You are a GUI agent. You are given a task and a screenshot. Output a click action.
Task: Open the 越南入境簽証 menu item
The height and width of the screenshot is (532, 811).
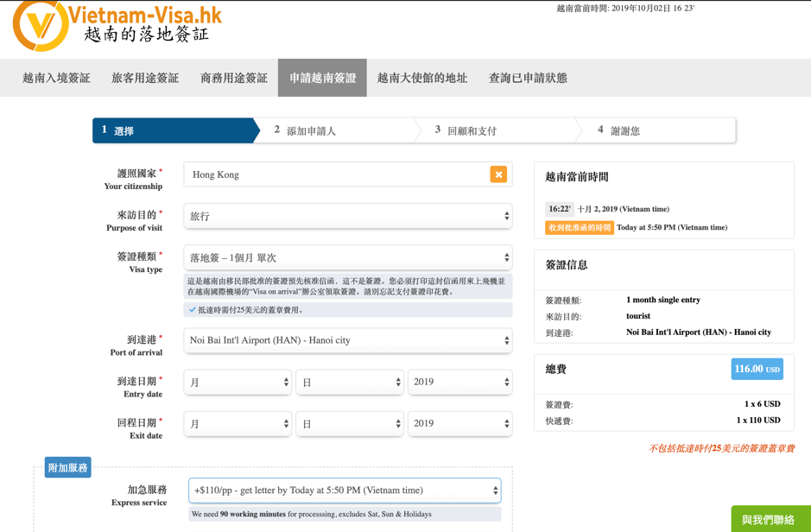point(56,78)
